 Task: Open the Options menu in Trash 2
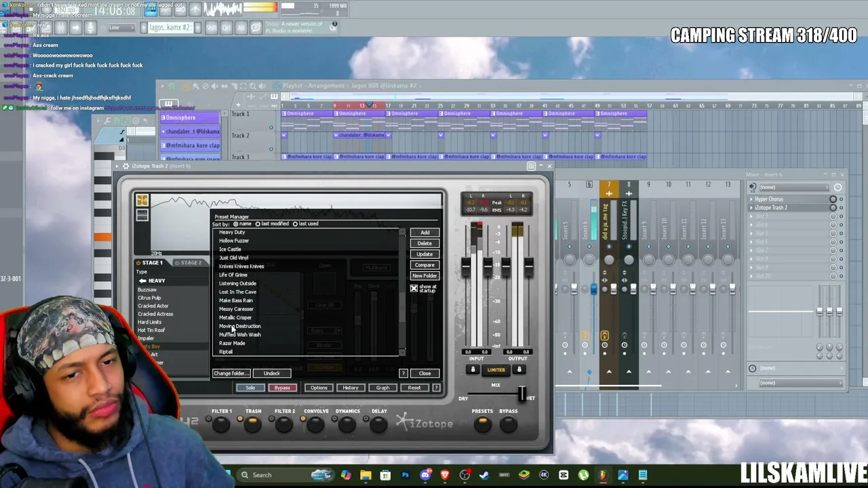[x=319, y=388]
